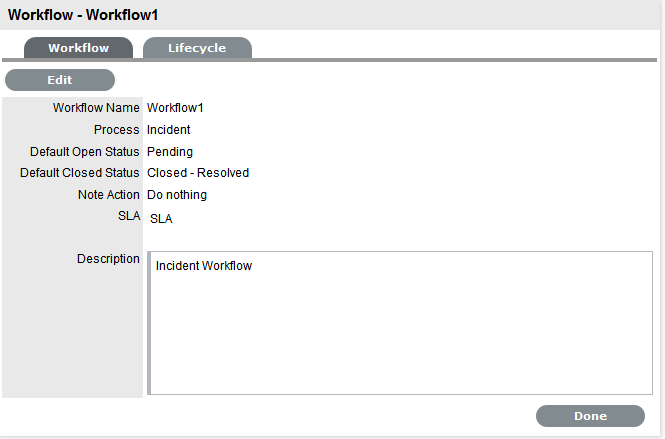Click the Incident process value

(168, 130)
